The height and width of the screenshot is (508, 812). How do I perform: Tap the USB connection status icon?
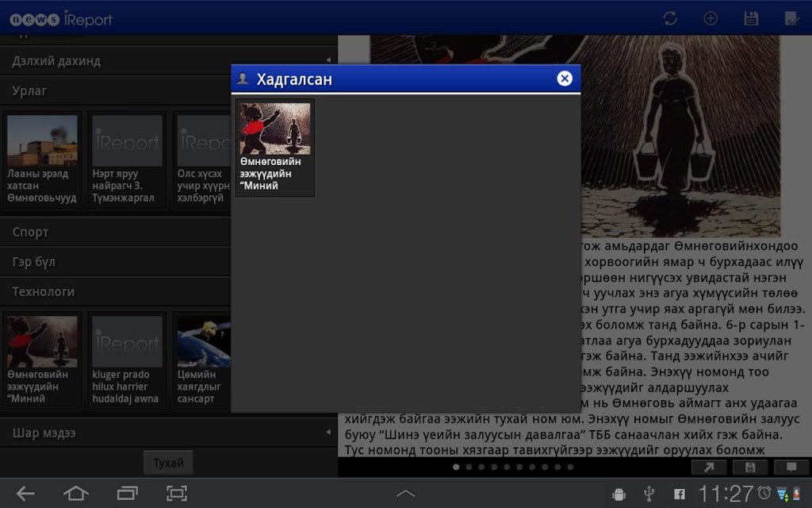pyautogui.click(x=649, y=495)
